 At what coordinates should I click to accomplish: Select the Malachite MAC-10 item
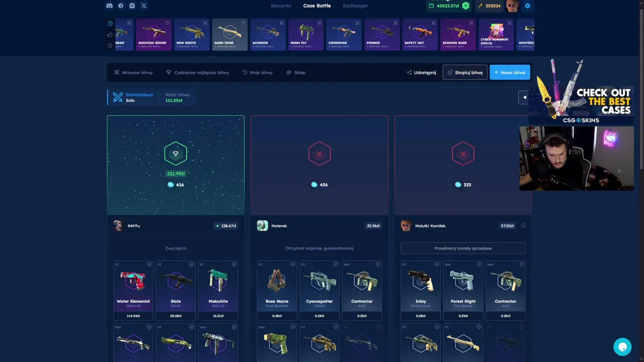pyautogui.click(x=218, y=290)
